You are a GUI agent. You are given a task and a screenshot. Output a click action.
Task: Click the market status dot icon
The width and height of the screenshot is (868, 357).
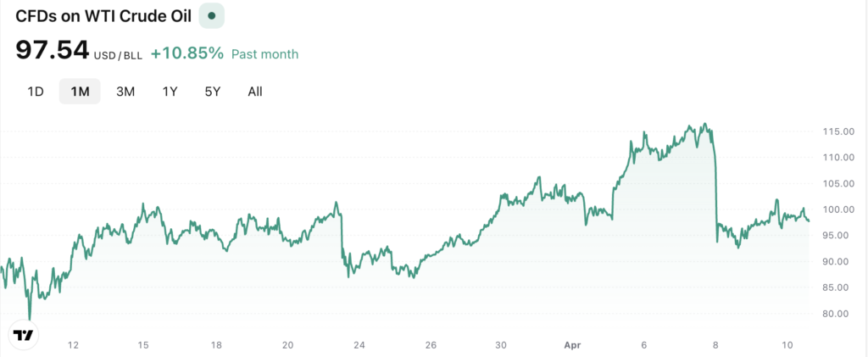(211, 15)
